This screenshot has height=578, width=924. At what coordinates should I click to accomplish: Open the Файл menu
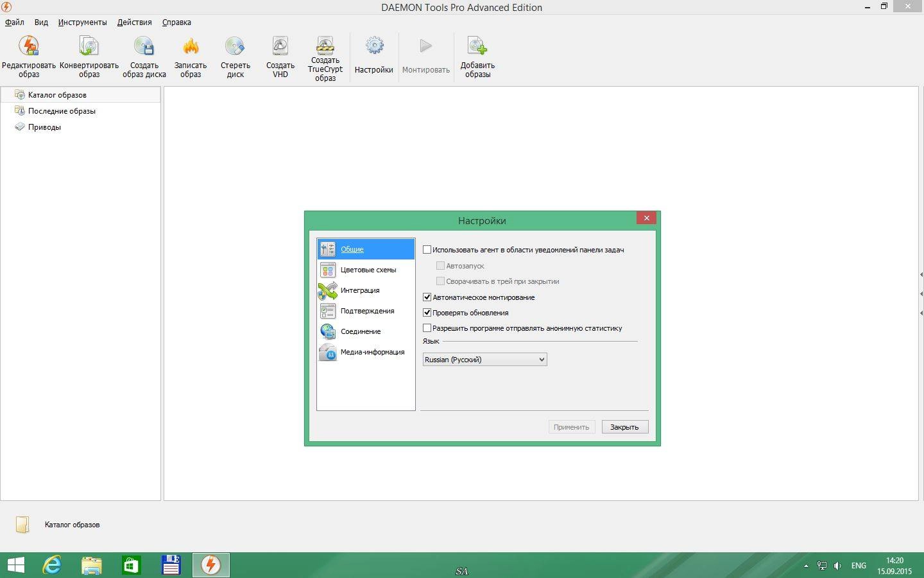15,22
